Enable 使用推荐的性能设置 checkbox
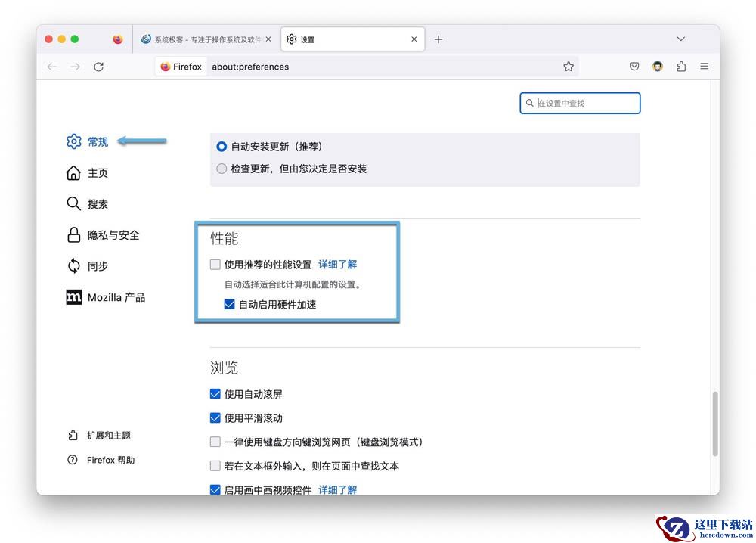The height and width of the screenshot is (543, 756). pyautogui.click(x=215, y=264)
